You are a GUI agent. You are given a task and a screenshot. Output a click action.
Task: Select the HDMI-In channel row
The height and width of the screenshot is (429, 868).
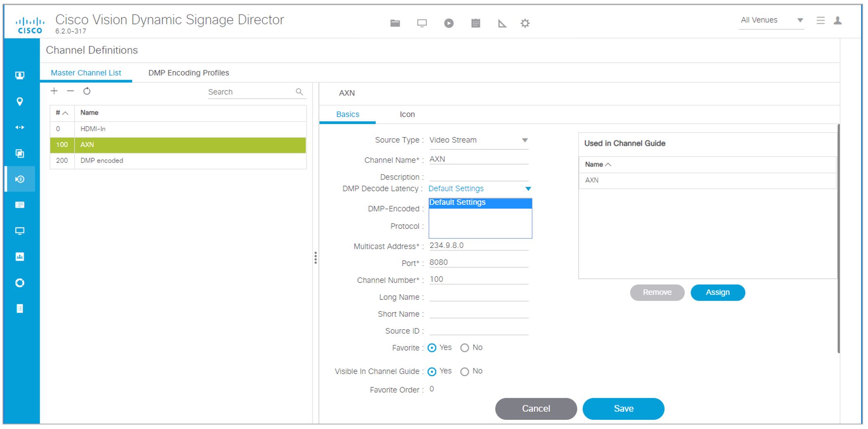point(178,129)
